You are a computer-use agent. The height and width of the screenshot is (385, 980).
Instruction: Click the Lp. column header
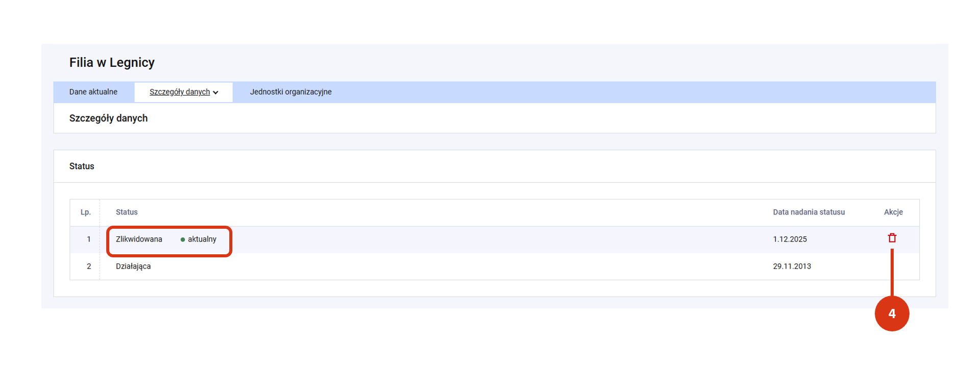tap(85, 212)
